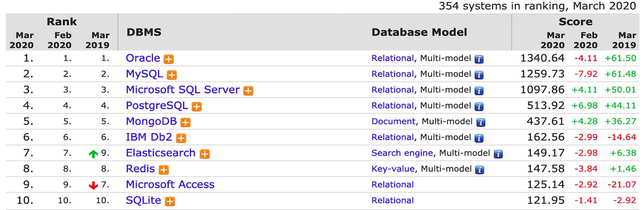Click the DBMS column header
This screenshot has height=210, width=644.
click(144, 33)
